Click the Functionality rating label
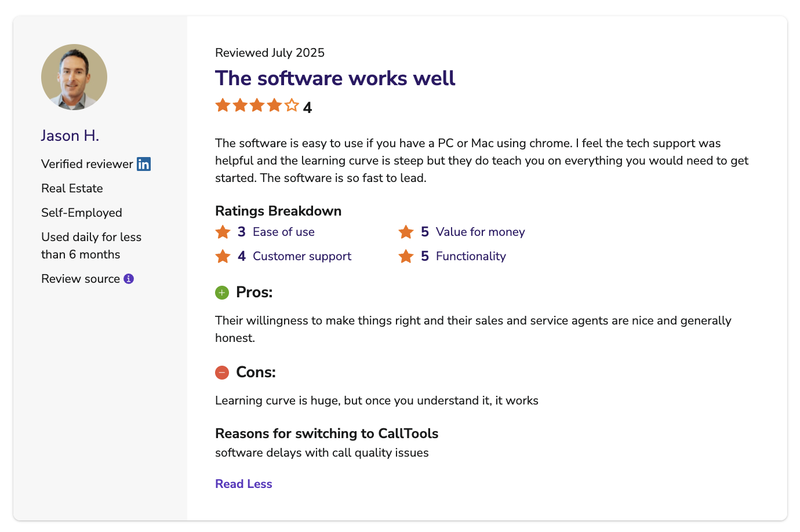Screen dimensions: 800x532 (471, 256)
